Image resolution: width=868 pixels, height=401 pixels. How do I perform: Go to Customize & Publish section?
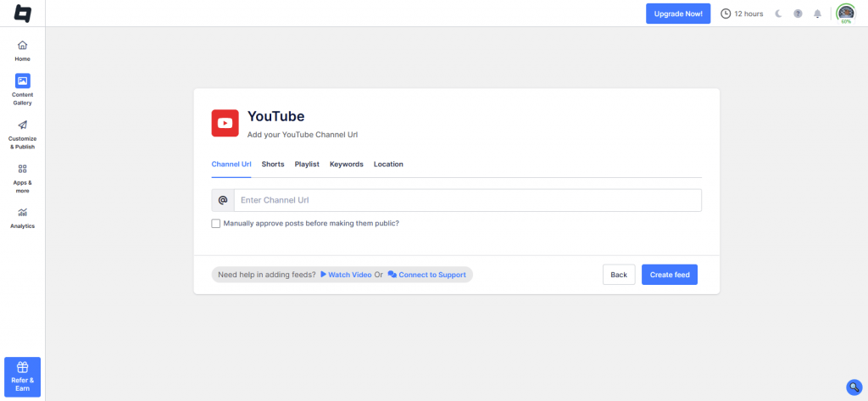point(23,135)
